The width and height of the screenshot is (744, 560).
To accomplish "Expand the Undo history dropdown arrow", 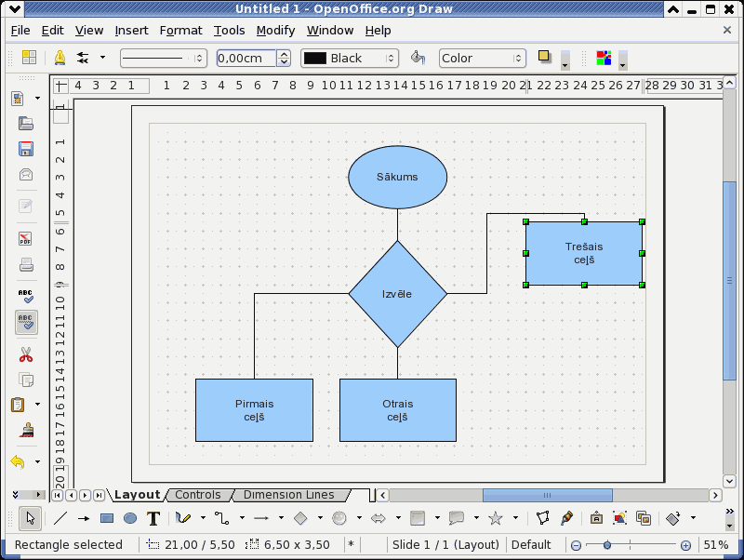I will click(x=37, y=461).
